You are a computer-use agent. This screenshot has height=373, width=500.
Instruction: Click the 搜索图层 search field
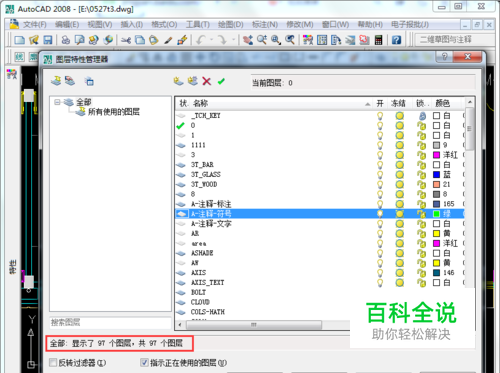click(x=110, y=322)
